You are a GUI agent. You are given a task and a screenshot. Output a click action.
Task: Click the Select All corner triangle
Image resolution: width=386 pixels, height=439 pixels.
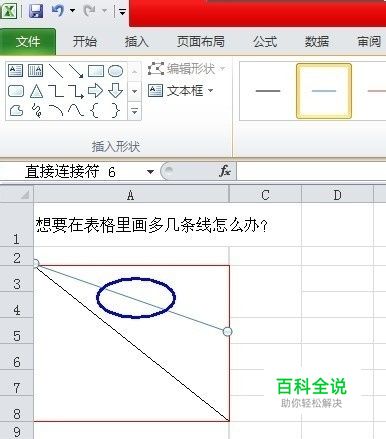click(x=25, y=194)
